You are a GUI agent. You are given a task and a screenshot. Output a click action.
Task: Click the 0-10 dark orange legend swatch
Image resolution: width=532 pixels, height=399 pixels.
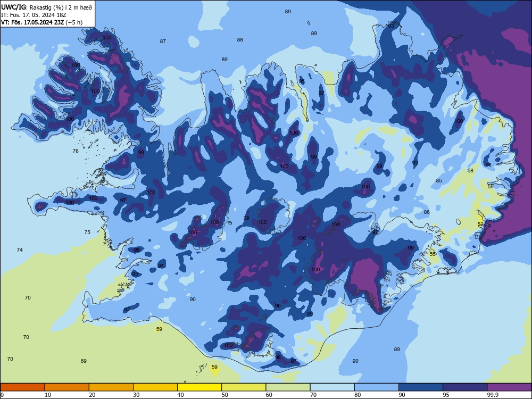22,387
